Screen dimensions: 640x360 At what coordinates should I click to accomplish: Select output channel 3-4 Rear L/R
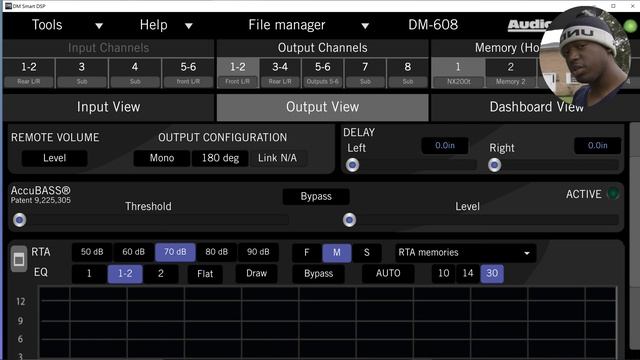coord(280,73)
